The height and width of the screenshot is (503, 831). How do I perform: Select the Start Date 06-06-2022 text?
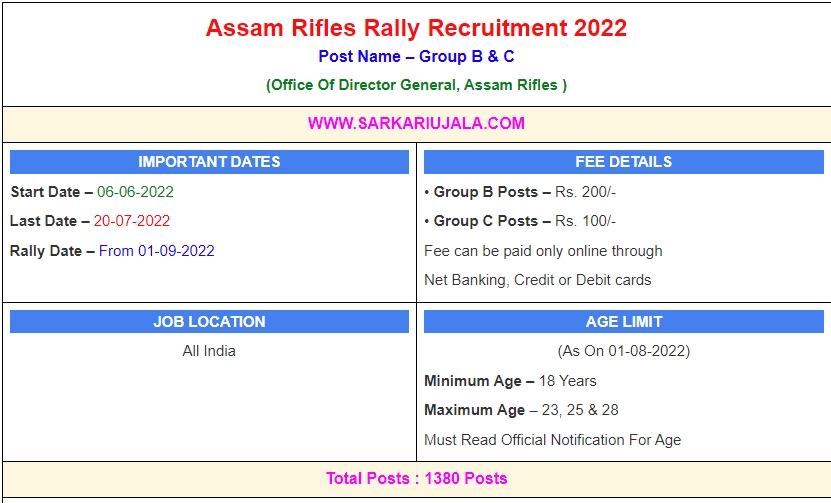point(92,192)
